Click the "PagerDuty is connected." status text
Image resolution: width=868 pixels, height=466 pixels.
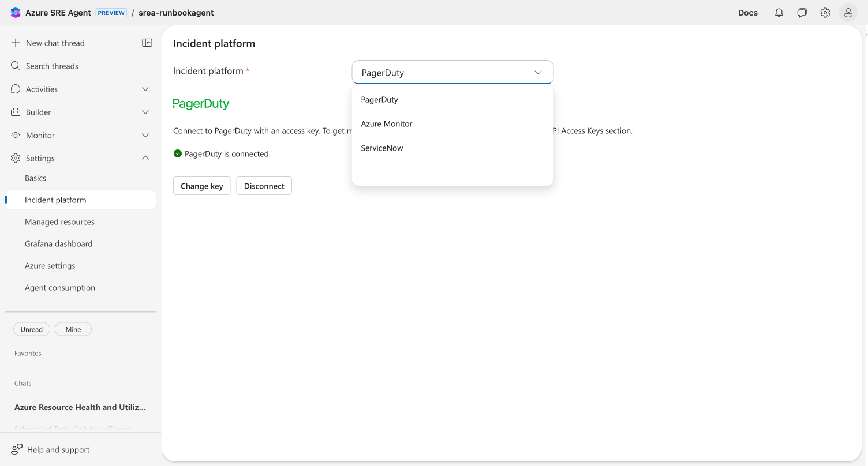(x=227, y=153)
